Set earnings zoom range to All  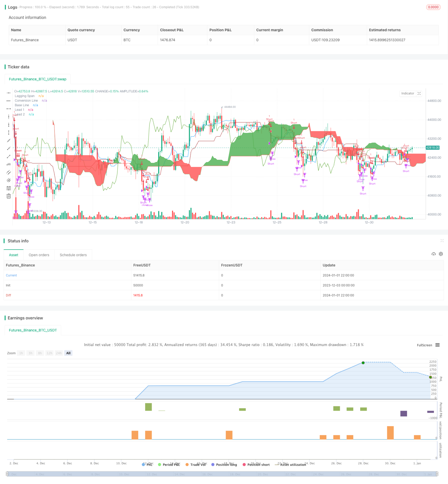[68, 353]
